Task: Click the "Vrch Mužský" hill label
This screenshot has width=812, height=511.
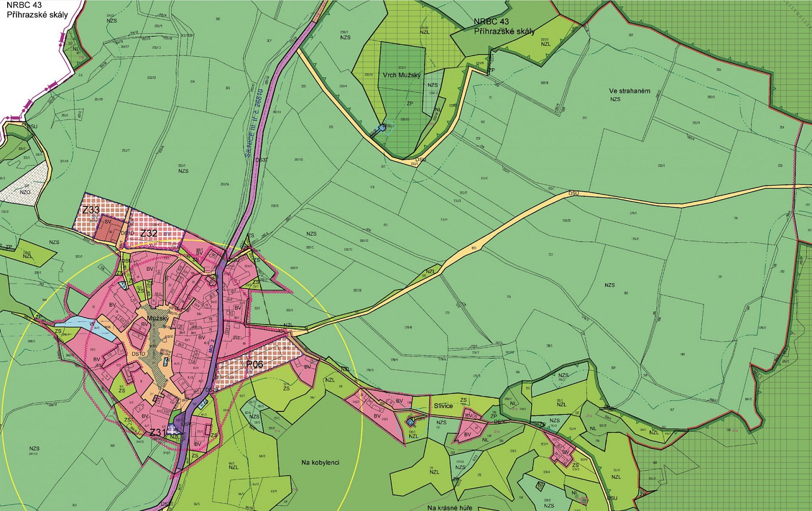Action: (401, 75)
